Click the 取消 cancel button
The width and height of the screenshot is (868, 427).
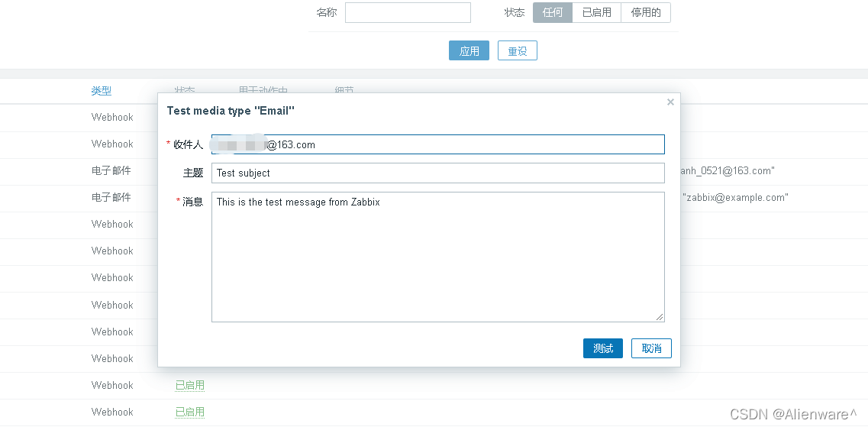tap(651, 348)
